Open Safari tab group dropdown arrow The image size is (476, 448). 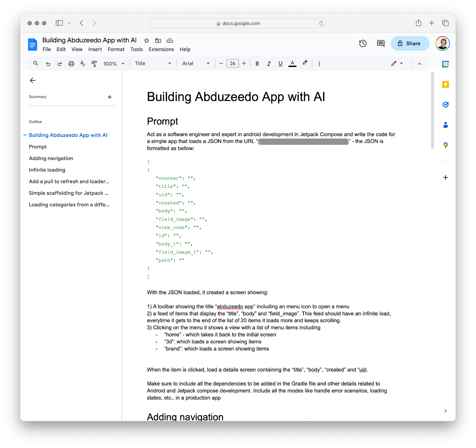click(x=69, y=23)
